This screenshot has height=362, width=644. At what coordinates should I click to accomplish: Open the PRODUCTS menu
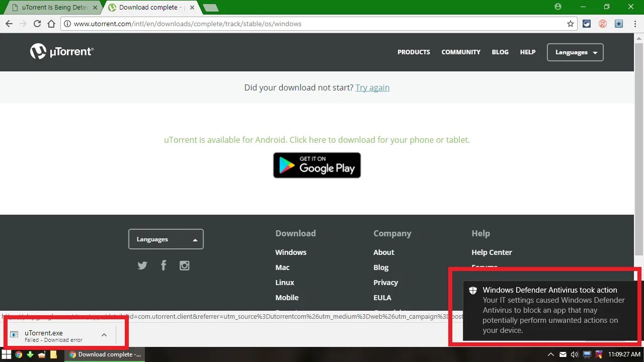pyautogui.click(x=414, y=52)
